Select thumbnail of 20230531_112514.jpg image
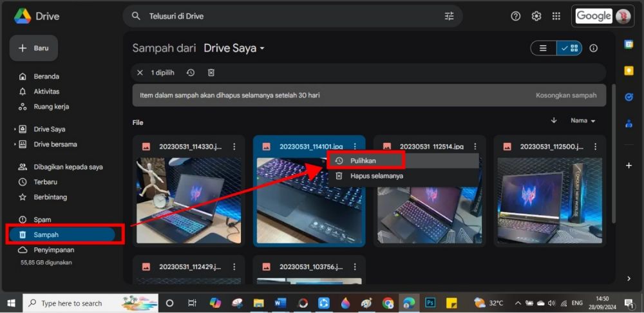The width and height of the screenshot is (644, 313). (x=429, y=214)
